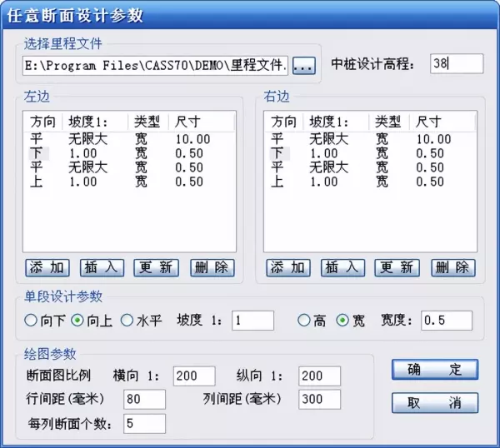This screenshot has height=448, width=500.
Task: Confirm with the 确定 button
Action: pyautogui.click(x=435, y=370)
